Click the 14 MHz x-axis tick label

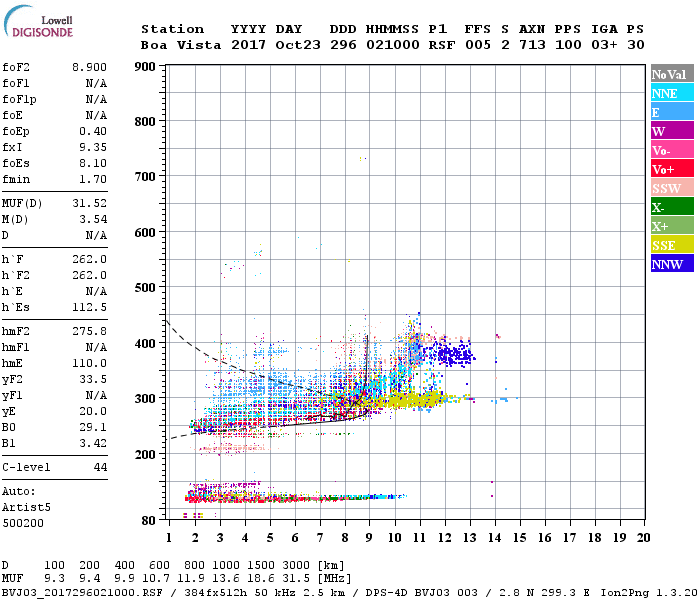coord(494,538)
